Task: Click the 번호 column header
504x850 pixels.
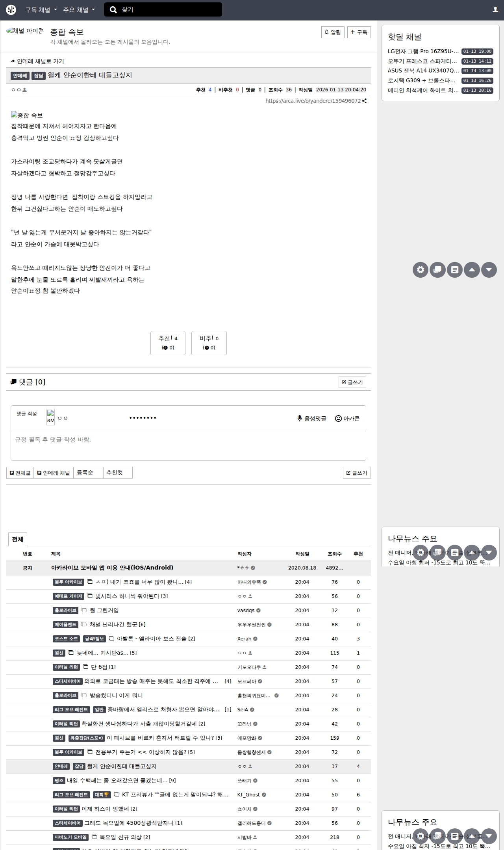Action: coord(28,554)
